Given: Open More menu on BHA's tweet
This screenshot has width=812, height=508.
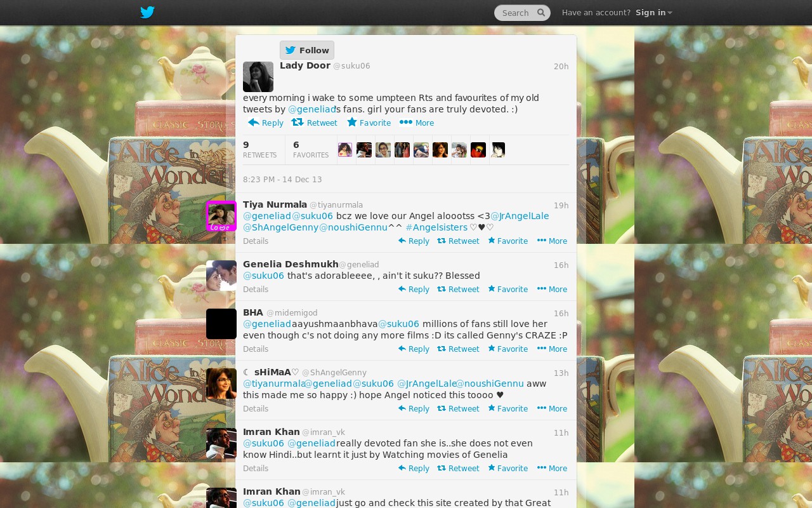Looking at the screenshot, I should (x=552, y=349).
